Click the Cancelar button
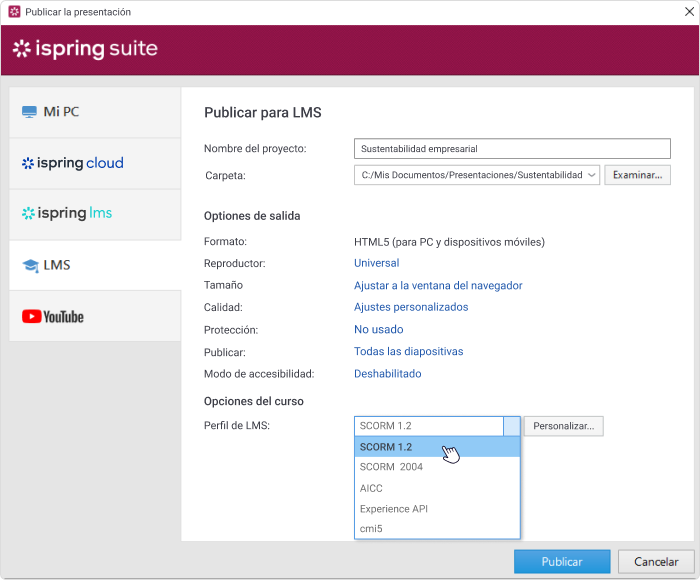 [656, 562]
